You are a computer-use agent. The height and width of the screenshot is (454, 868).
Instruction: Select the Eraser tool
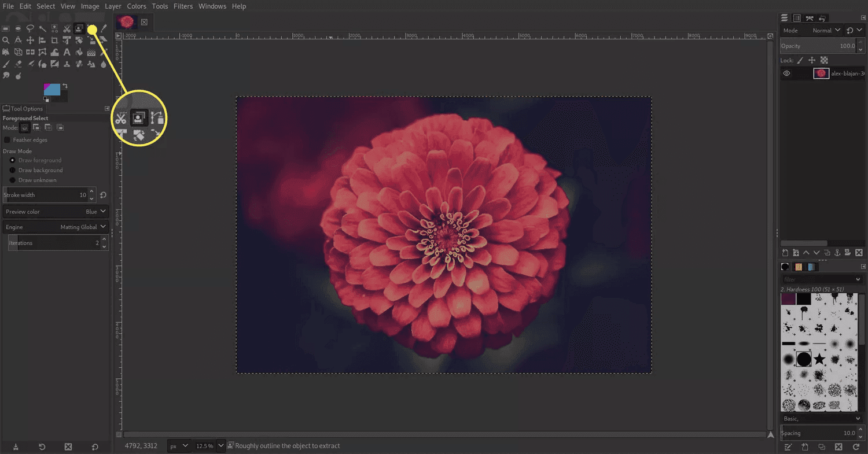pyautogui.click(x=18, y=64)
